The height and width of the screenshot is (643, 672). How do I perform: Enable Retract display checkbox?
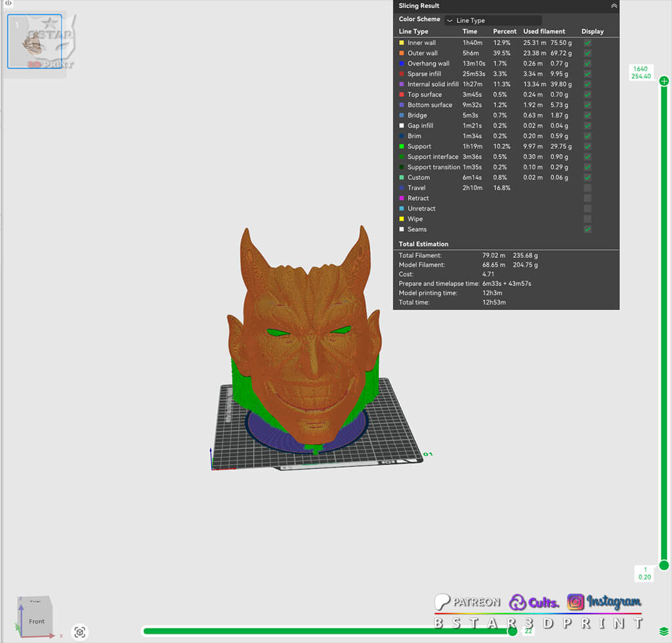(587, 198)
